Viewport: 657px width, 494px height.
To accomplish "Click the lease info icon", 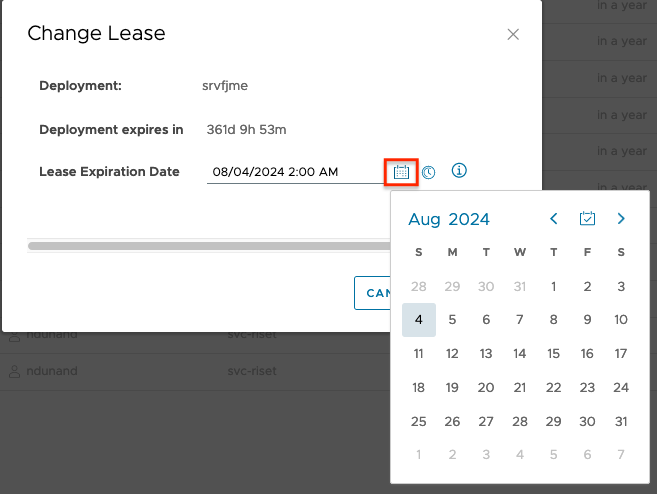I will pyautogui.click(x=459, y=171).
